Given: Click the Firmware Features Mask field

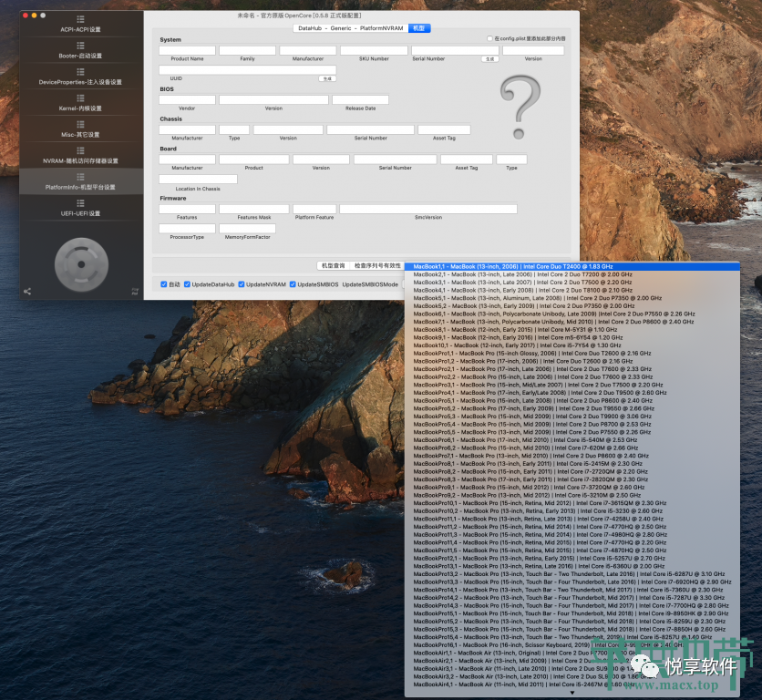Looking at the screenshot, I should 254,209.
